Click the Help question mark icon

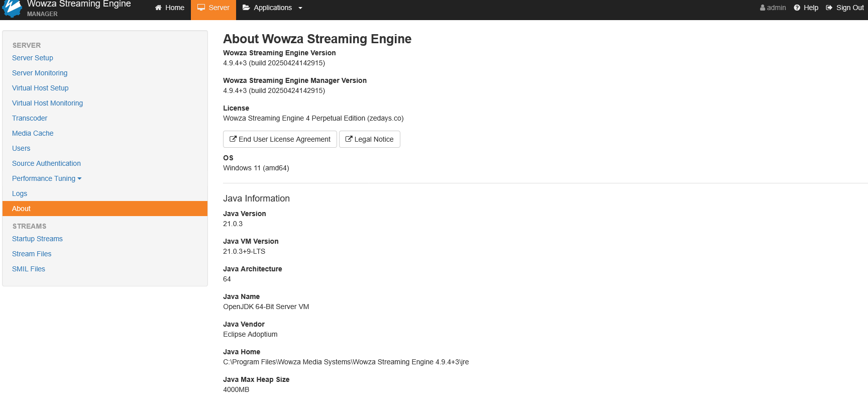point(797,8)
